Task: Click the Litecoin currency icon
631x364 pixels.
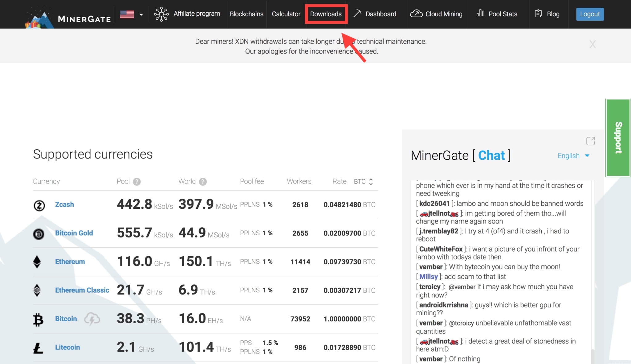Action: [x=38, y=347]
